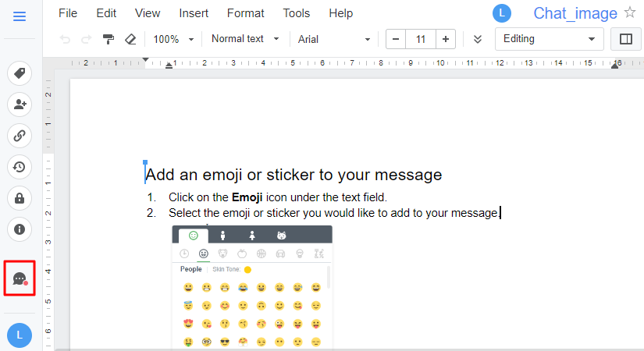Open the hamburger menu in the sidebar
The image size is (644, 351).
pos(20,16)
